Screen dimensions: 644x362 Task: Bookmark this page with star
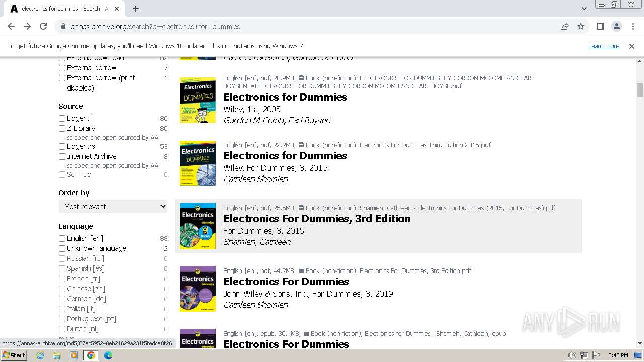[581, 26]
